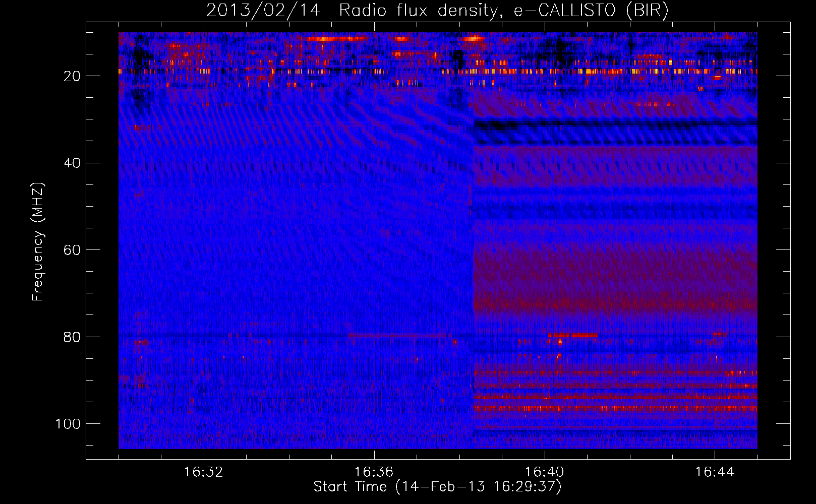Click the '16:40' time tick label
This screenshot has width=816, height=504.
coord(544,472)
